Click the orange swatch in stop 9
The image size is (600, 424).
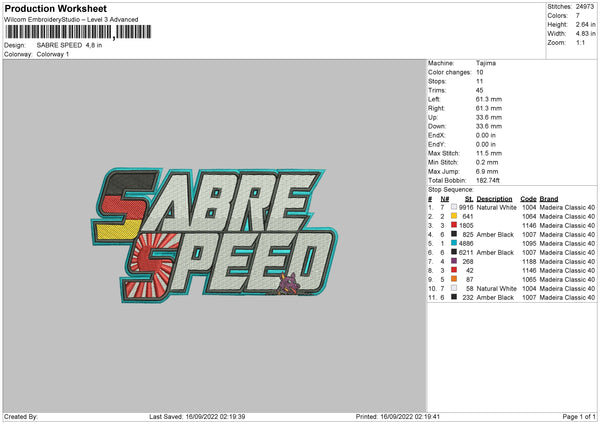[454, 279]
